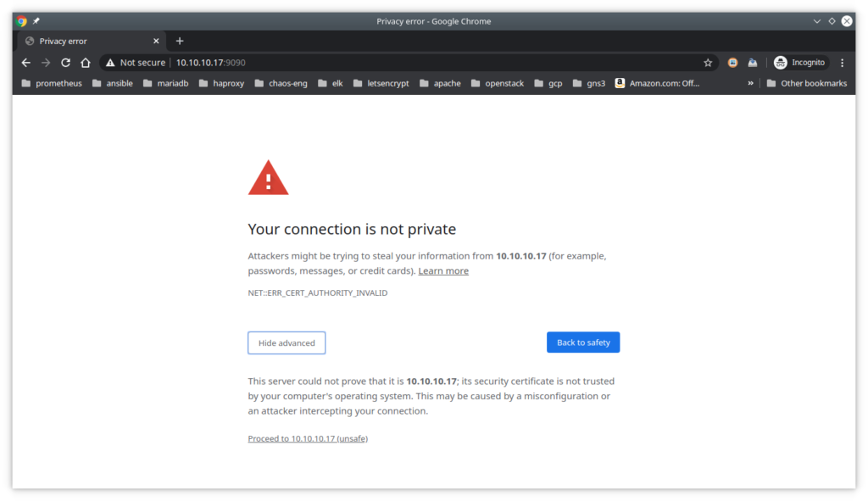Click the Not secure warning icon
The image size is (868, 501).
tap(110, 63)
